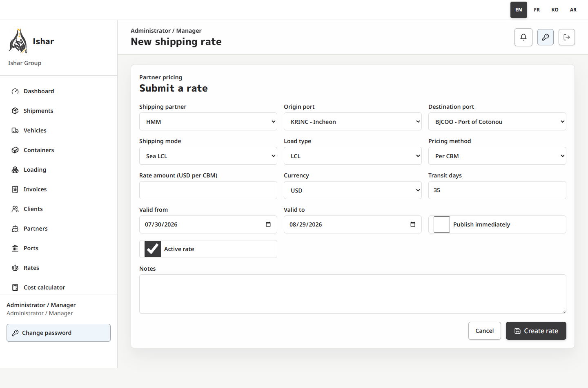Click the Clients people icon
Screen dimensions: 588x388
click(15, 209)
